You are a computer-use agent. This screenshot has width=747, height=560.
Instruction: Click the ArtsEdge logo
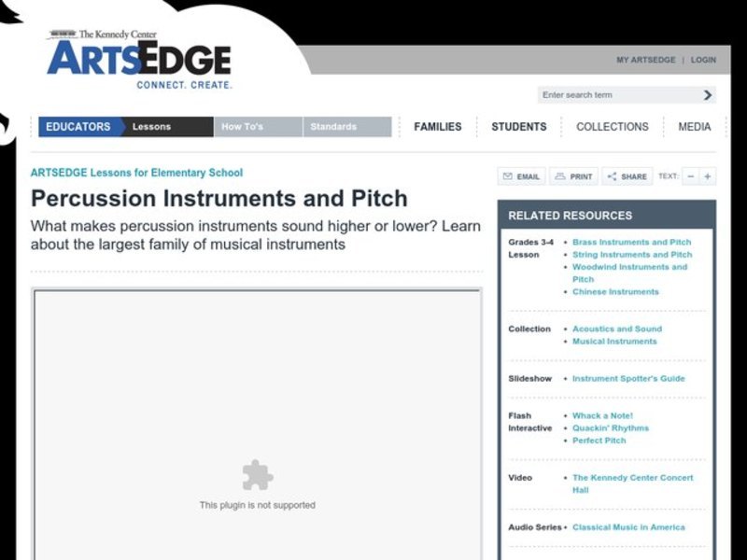click(x=140, y=60)
